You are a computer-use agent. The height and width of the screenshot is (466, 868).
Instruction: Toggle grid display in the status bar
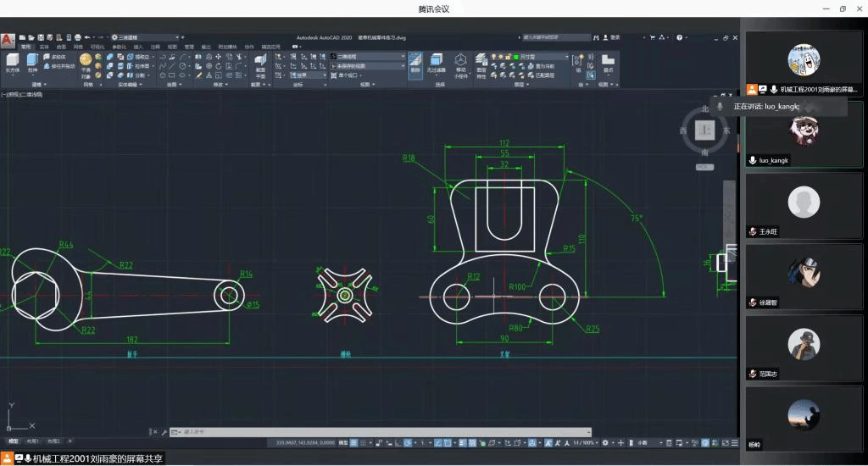pos(354,442)
